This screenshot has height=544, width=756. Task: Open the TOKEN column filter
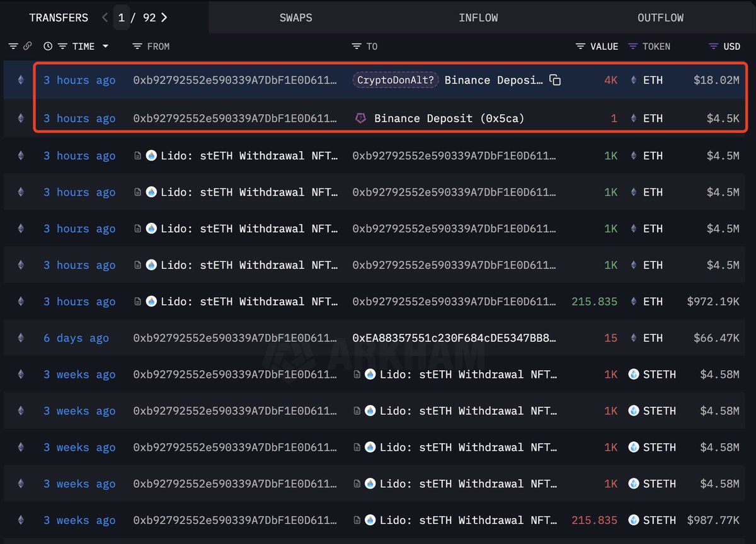click(x=633, y=47)
